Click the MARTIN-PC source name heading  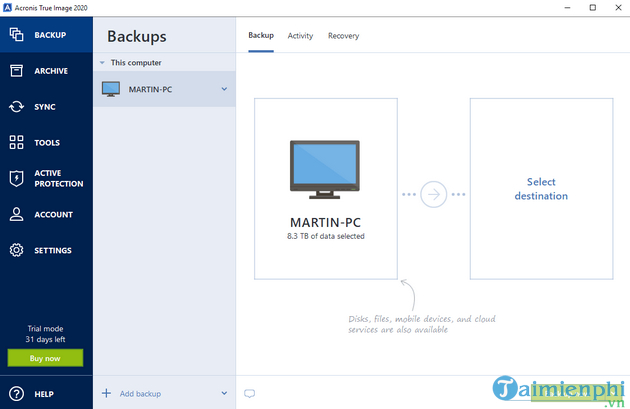tap(325, 222)
